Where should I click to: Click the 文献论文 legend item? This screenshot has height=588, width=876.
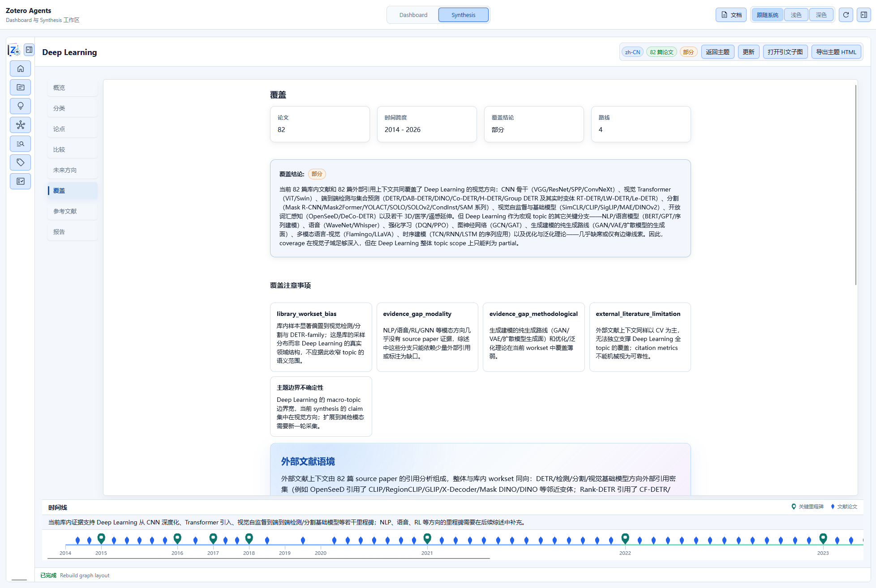click(844, 507)
